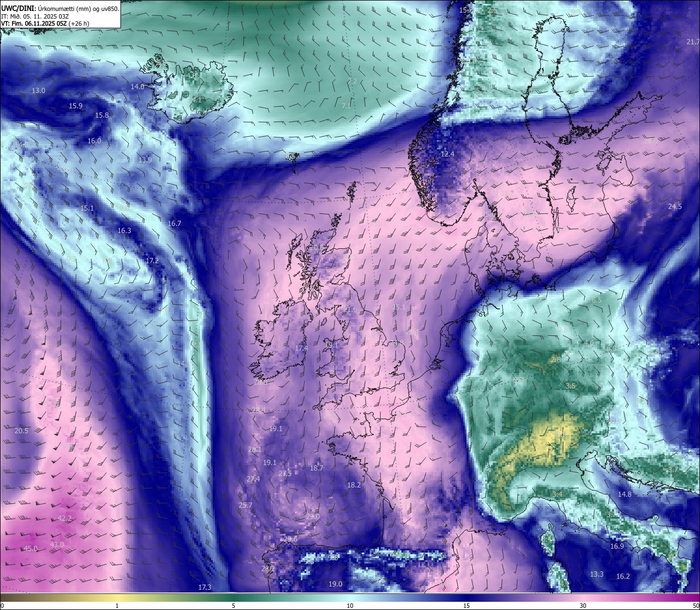Viewport: 700px width, 610px height.
Task: Click the 19.0 value label
Action: 335,584
